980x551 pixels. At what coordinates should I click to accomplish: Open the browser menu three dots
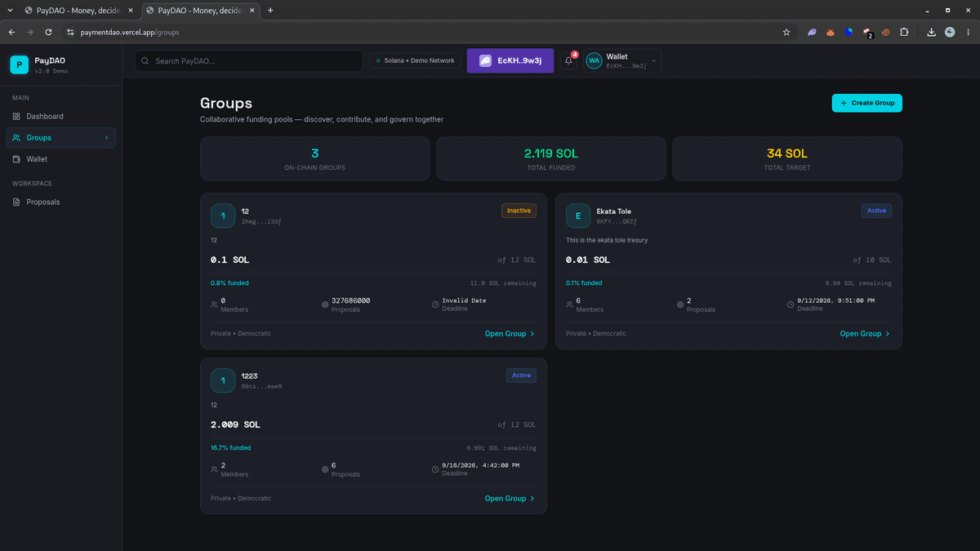click(x=968, y=32)
